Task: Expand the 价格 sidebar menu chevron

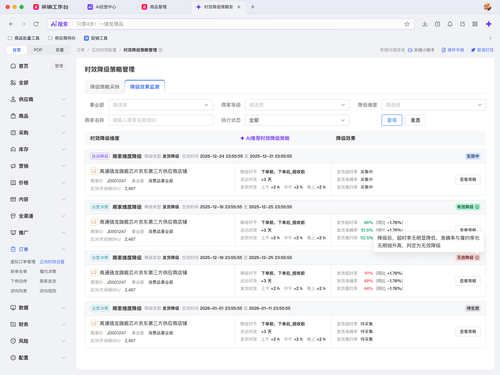Action: pyautogui.click(x=63, y=183)
